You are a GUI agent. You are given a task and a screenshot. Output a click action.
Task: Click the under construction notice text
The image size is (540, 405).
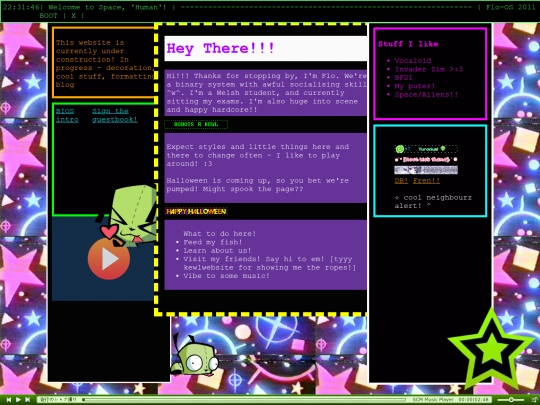[104, 64]
